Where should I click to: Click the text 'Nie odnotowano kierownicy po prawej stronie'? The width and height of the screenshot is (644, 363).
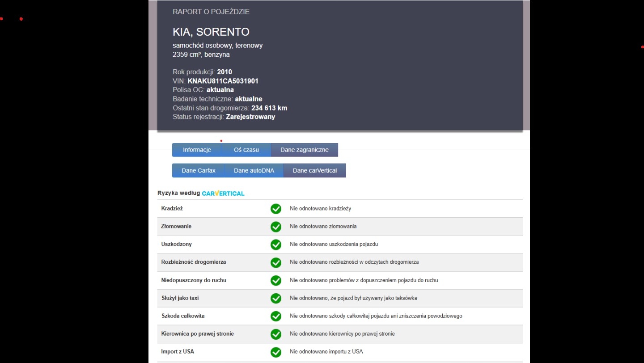pos(342,334)
